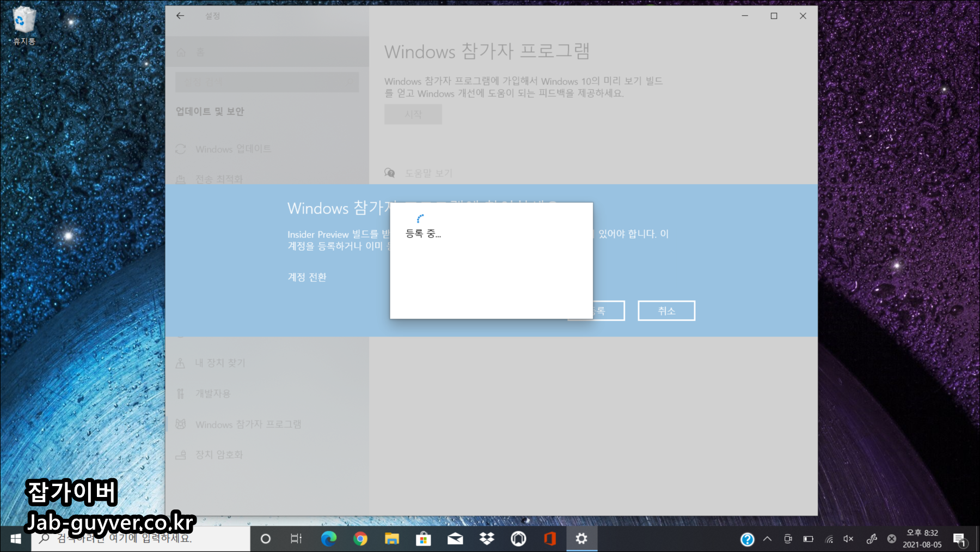This screenshot has width=980, height=552.
Task: Go back with the Settings arrow
Action: (x=180, y=16)
